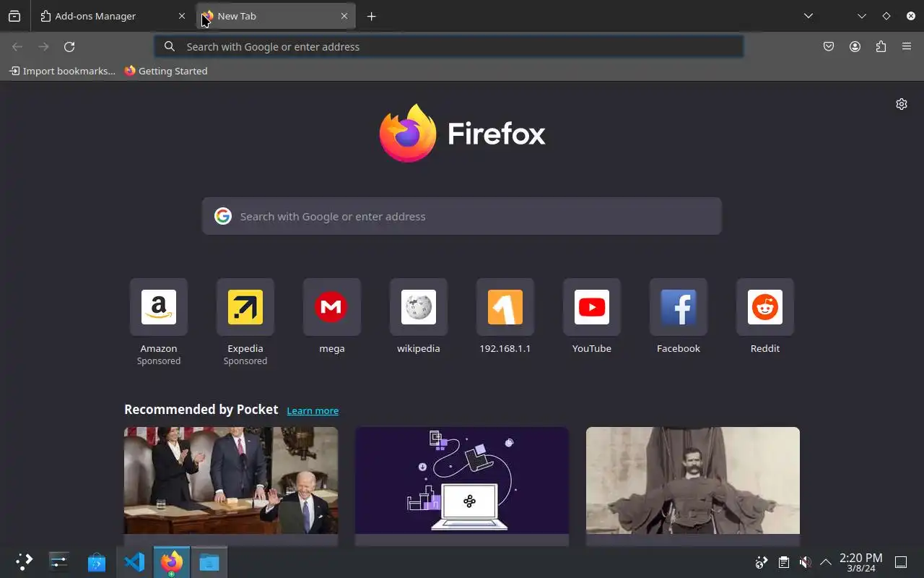Focus the center Google search box
The image size is (924, 578).
pos(462,216)
